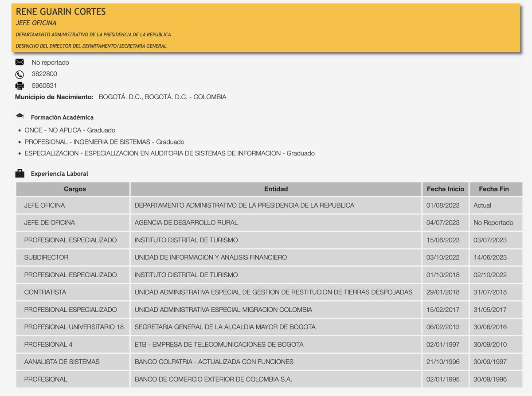
Task: Select end date 14/06/2023
Action: (490, 257)
